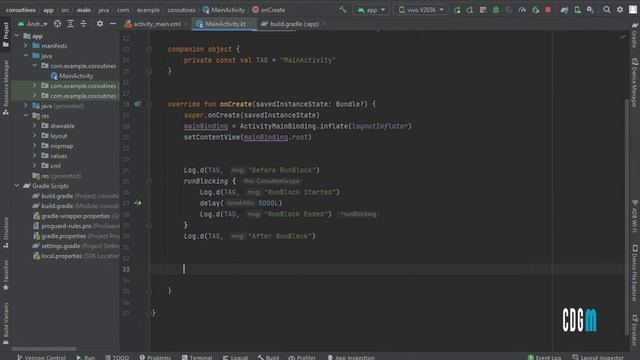Select gradle.properties file
Viewport: 640px width, 360px height.
[x=76, y=236]
